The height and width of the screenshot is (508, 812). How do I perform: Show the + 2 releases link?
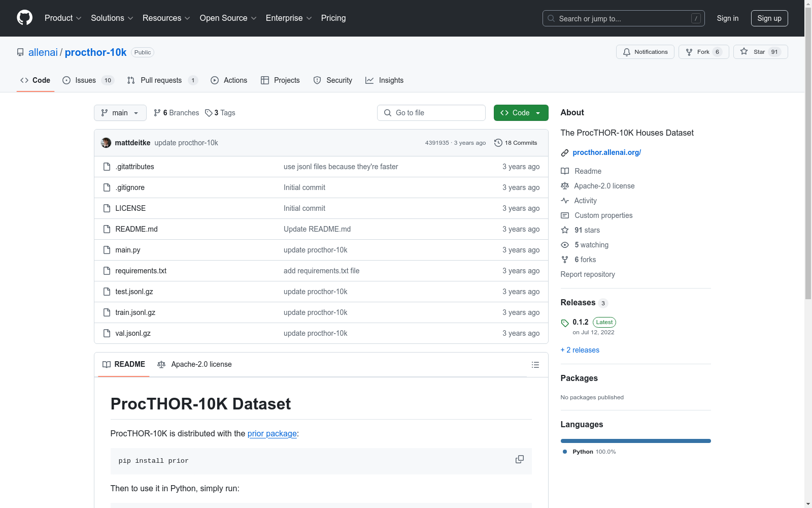[x=580, y=350]
